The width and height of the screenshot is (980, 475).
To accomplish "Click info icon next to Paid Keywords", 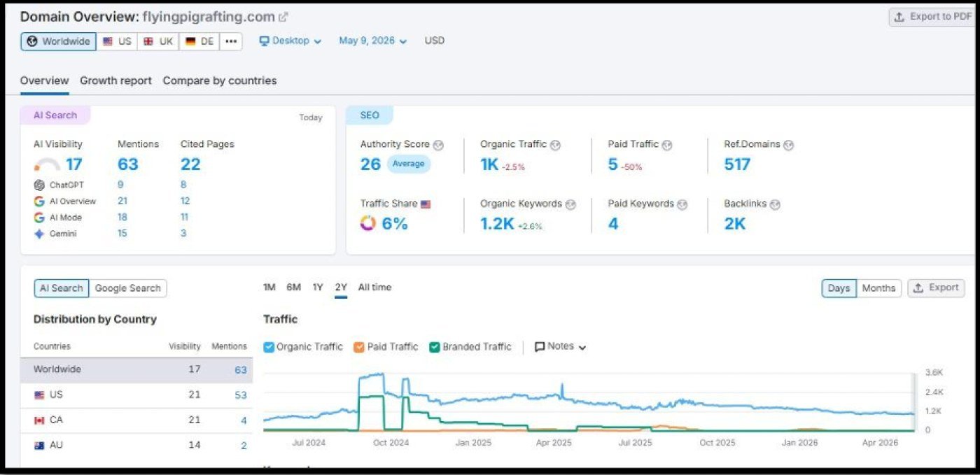I will click(682, 204).
